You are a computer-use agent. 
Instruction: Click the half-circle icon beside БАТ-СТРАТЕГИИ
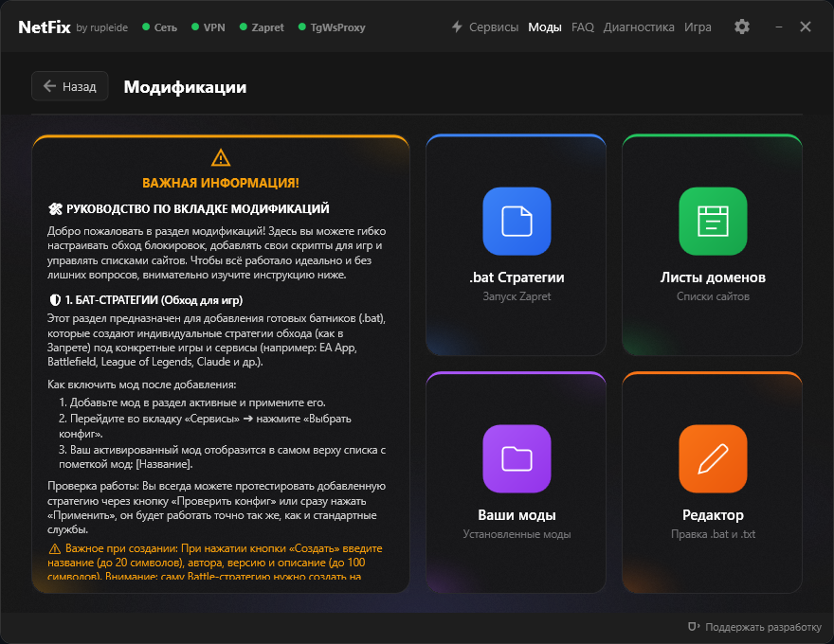coord(55,300)
